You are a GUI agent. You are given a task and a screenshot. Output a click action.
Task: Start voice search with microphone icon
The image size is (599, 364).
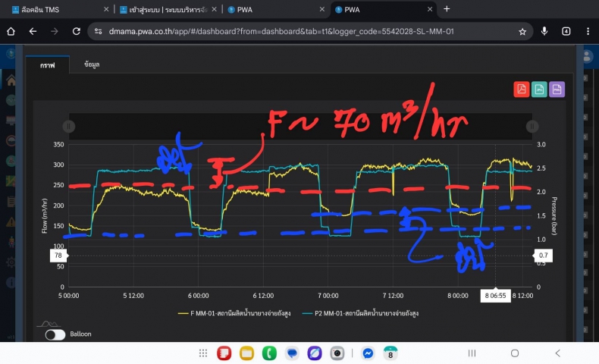click(544, 32)
